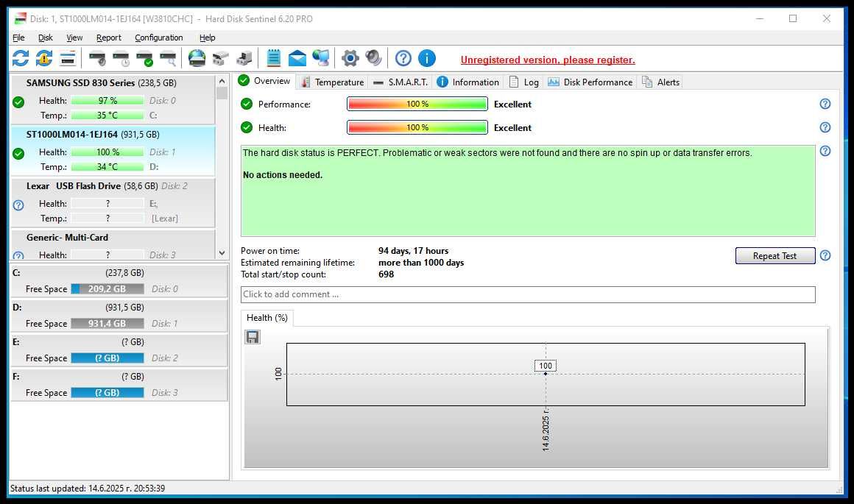Click disk list scrollbar down arrow
The width and height of the screenshot is (854, 504).
click(x=222, y=253)
